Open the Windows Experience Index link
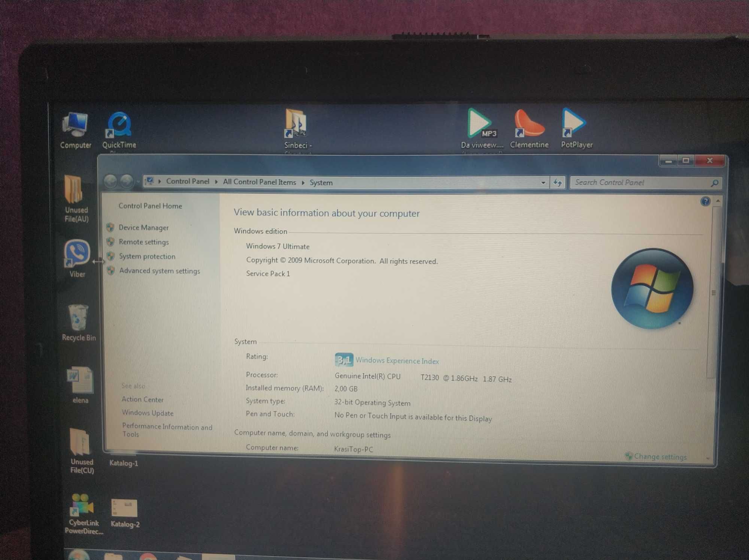The image size is (749, 560). [x=397, y=361]
